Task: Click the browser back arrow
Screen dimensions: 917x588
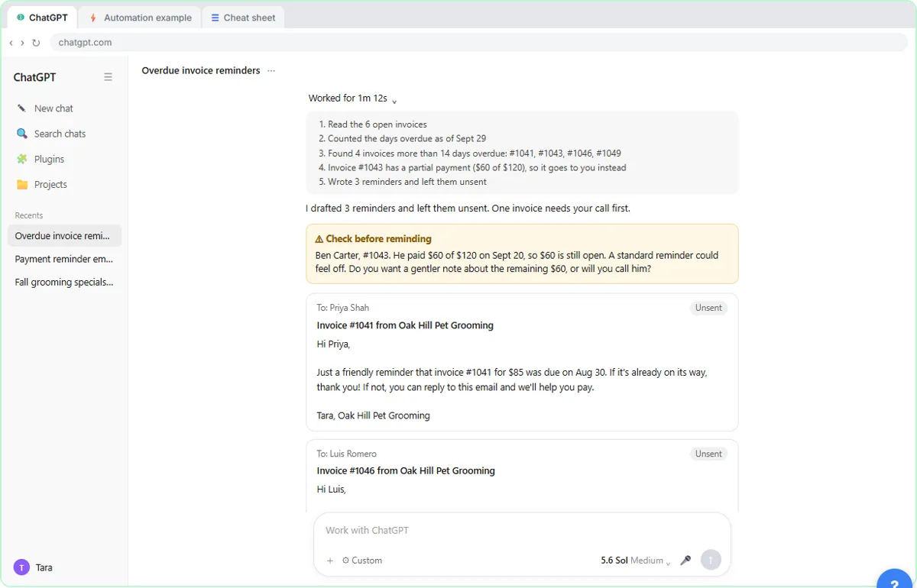Action: [11, 43]
